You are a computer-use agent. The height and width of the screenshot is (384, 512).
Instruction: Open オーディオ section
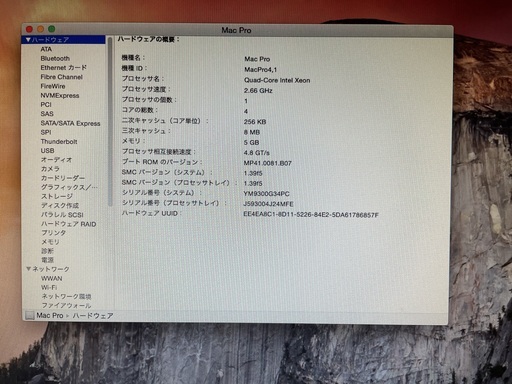(56, 160)
